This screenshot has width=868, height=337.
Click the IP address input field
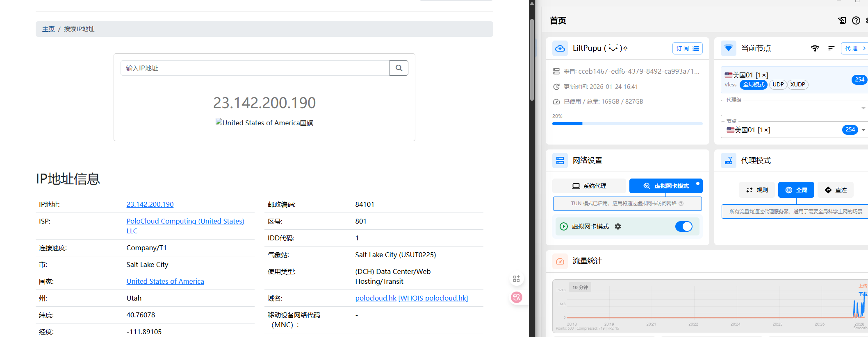tap(255, 68)
